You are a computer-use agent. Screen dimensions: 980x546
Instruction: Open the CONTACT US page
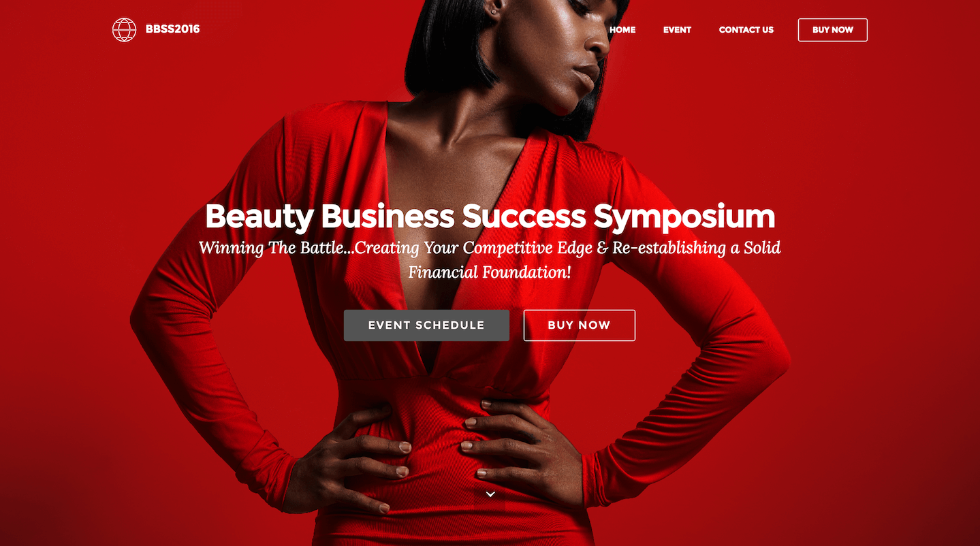[746, 30]
